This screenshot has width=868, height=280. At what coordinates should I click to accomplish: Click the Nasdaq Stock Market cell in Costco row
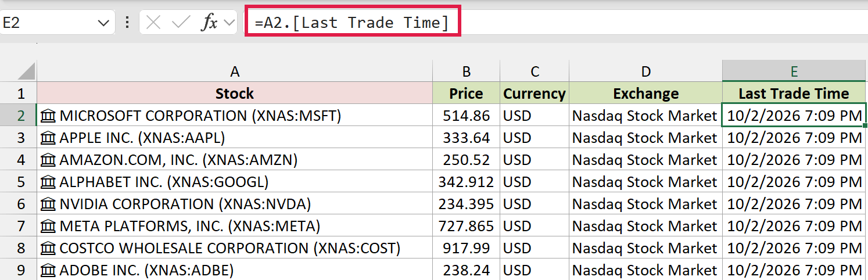(x=646, y=248)
